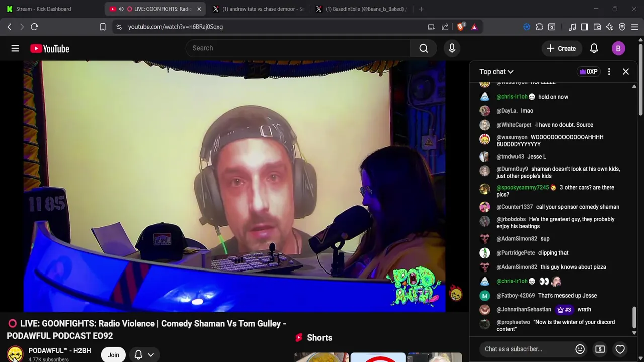Open the emoji picker in chat
This screenshot has width=644, height=362.
(580, 349)
